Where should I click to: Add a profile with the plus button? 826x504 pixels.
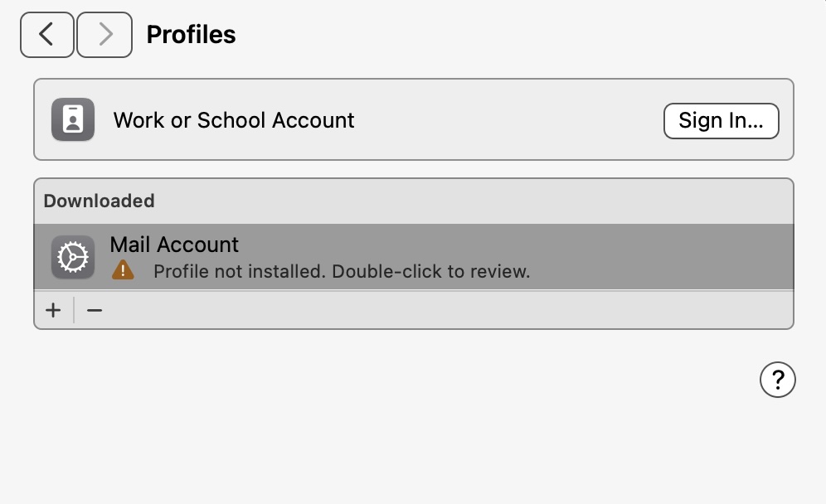(53, 310)
